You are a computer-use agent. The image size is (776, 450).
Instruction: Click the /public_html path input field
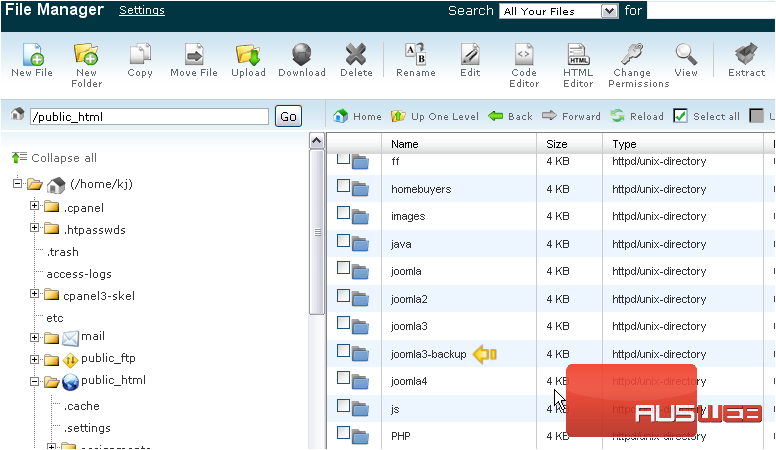click(149, 116)
